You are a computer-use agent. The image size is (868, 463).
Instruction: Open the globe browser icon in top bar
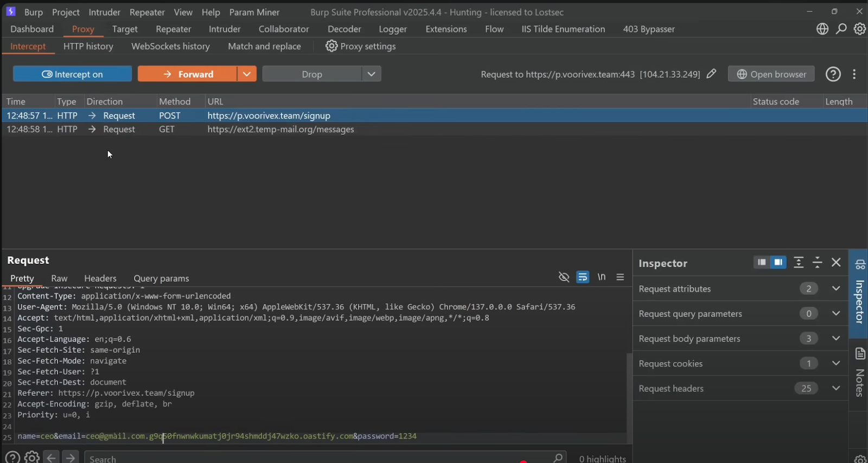pos(822,29)
